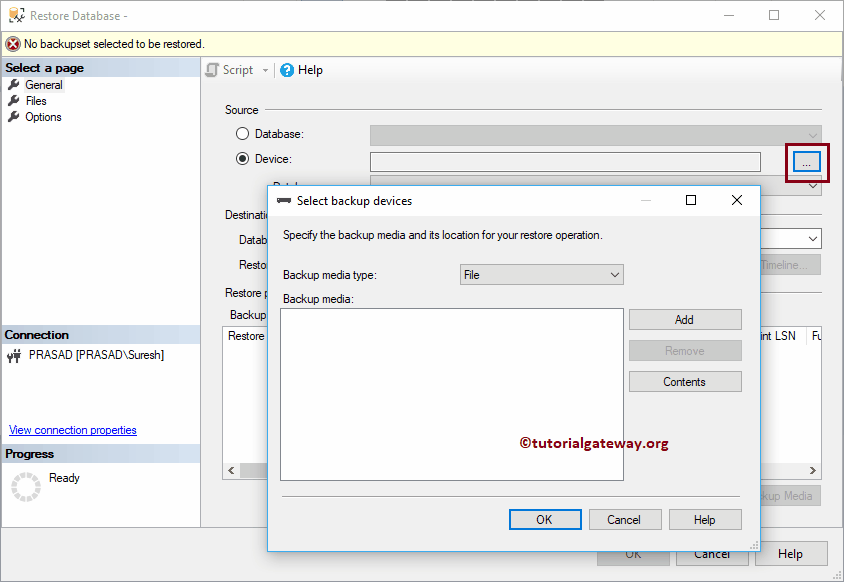
Task: Follow the View connection properties link
Action: (x=72, y=429)
